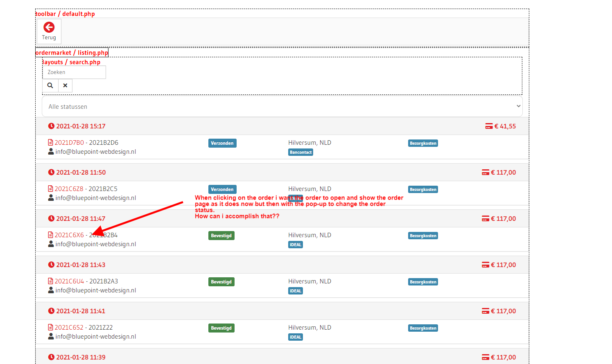Click the date text 2021-01-28 15:17
The image size is (612, 364).
coord(81,126)
